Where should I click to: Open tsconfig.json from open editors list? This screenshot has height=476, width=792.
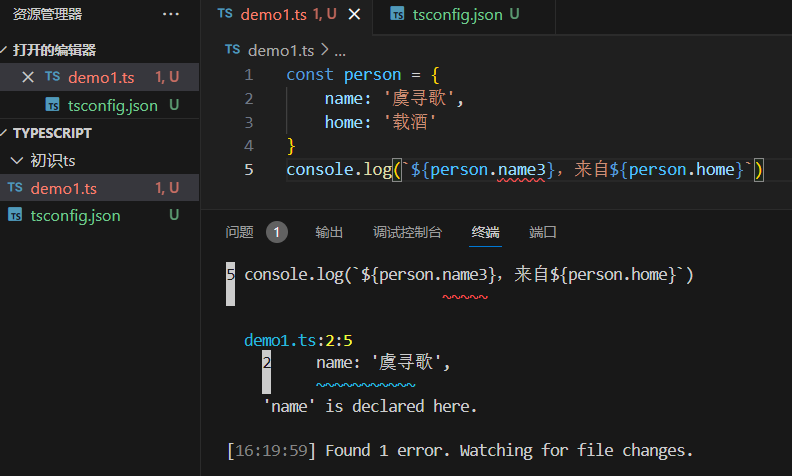click(x=100, y=105)
